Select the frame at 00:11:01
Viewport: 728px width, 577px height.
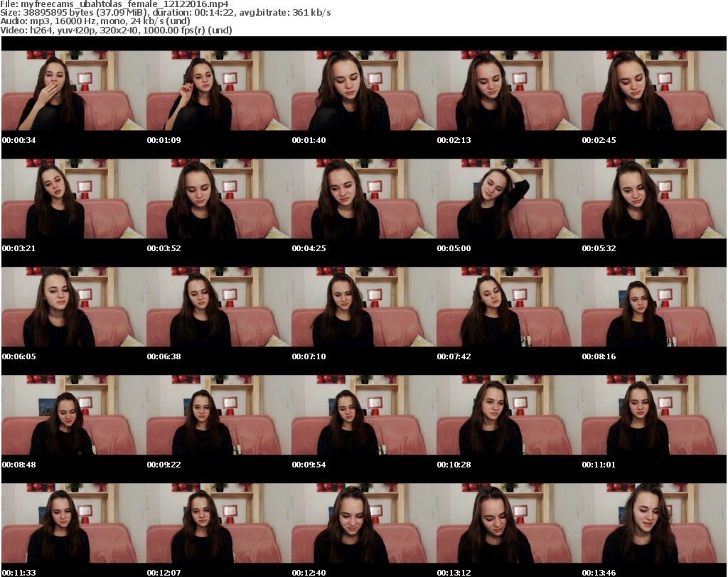click(653, 415)
